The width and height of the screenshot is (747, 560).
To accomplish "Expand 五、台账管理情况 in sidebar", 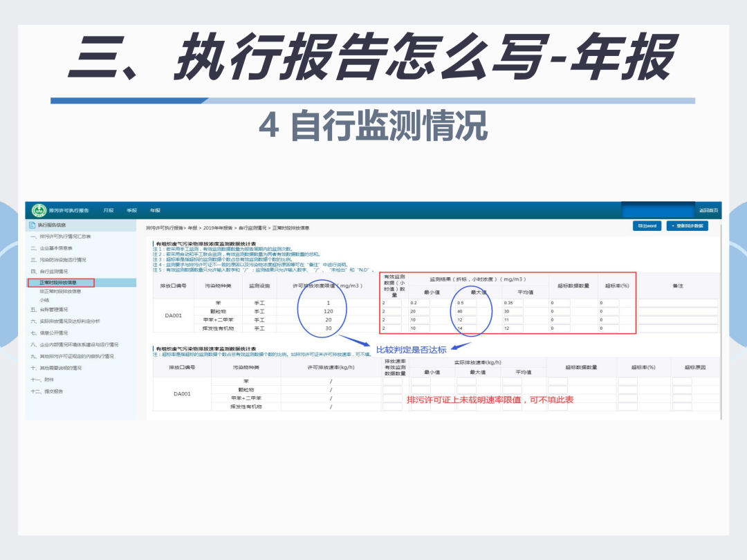I will coord(50,310).
